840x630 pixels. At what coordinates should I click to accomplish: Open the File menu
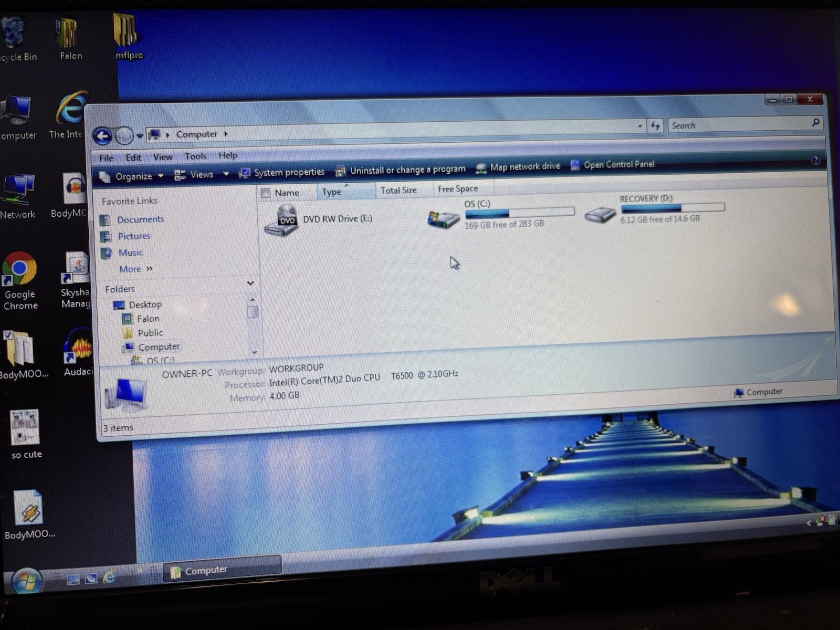pyautogui.click(x=106, y=158)
